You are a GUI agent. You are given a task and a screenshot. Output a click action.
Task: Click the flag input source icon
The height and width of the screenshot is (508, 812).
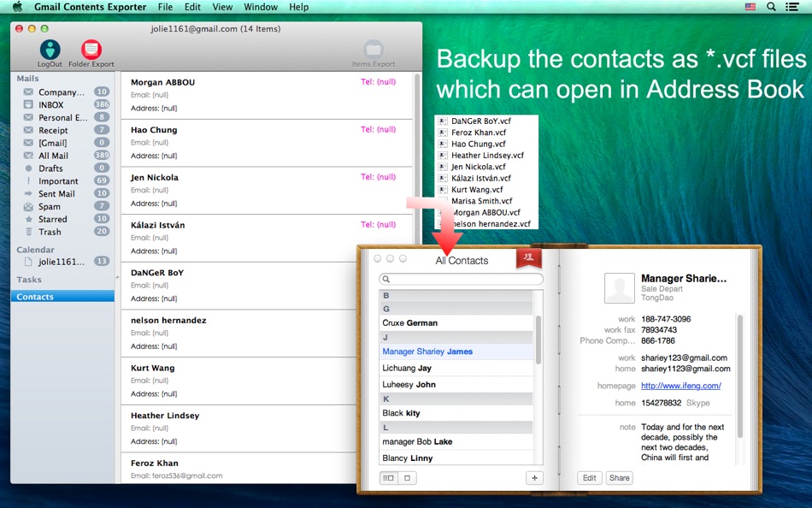click(x=750, y=7)
